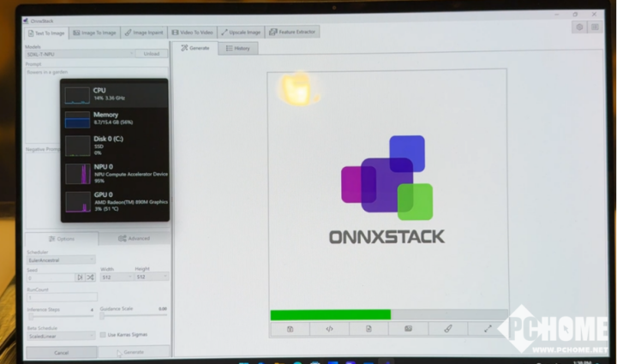Click the Generate button at bottom left

(134, 352)
